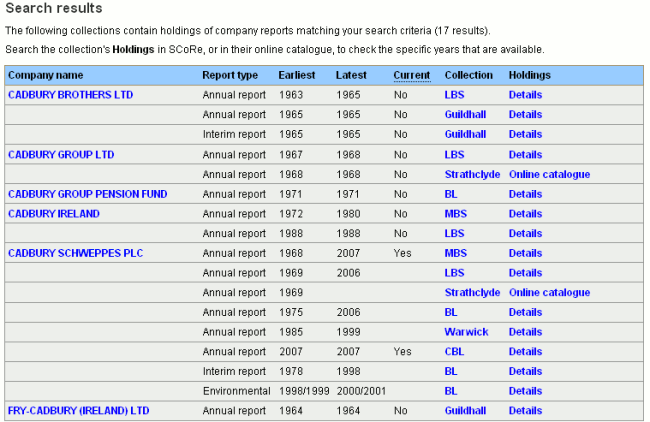Open Guildhall collection for Cadbury Brothers Interim report

[x=465, y=134]
